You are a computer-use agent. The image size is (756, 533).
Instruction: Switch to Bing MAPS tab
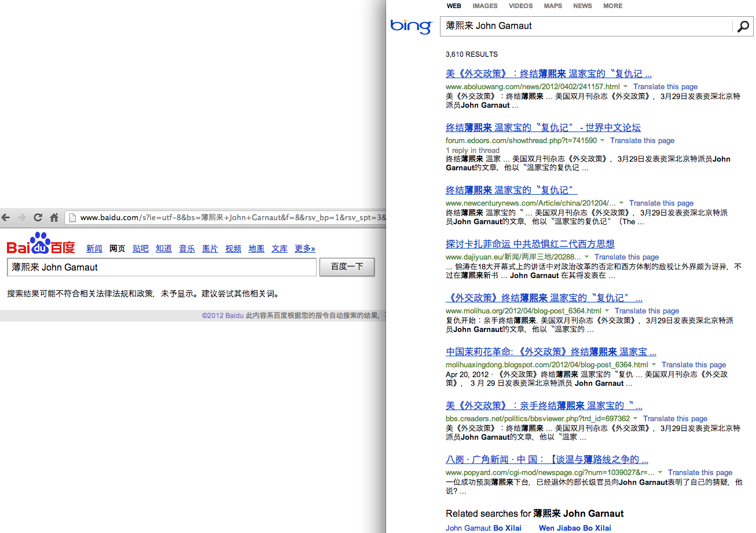pyautogui.click(x=553, y=6)
